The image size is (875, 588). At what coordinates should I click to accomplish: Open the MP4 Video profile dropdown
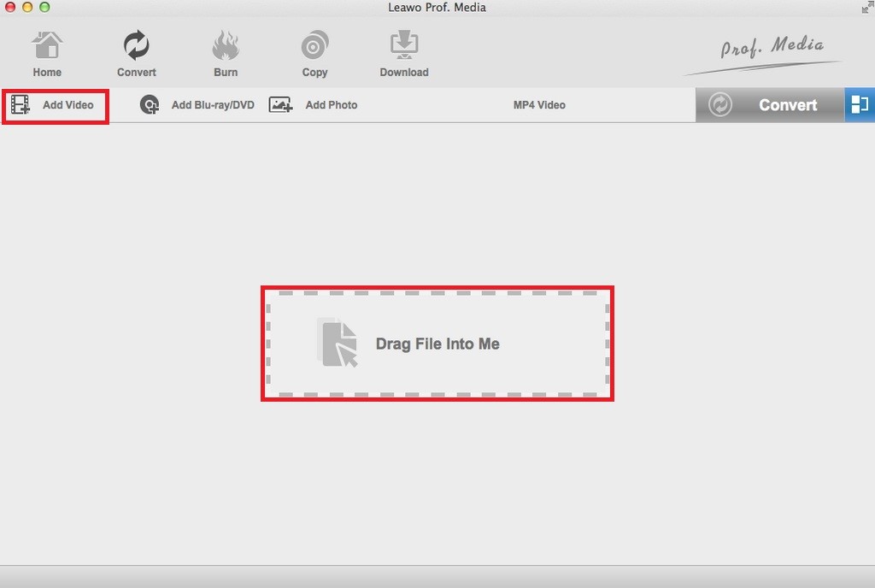coord(539,104)
